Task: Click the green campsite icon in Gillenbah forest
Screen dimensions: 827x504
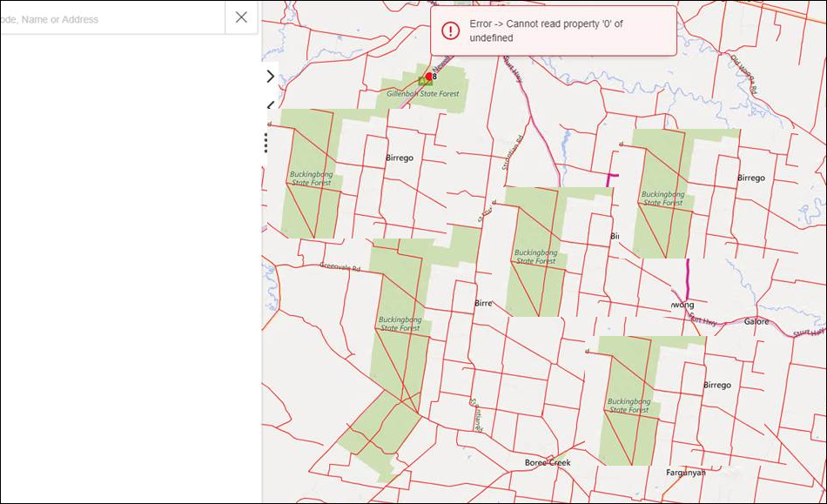Action: 422,81
